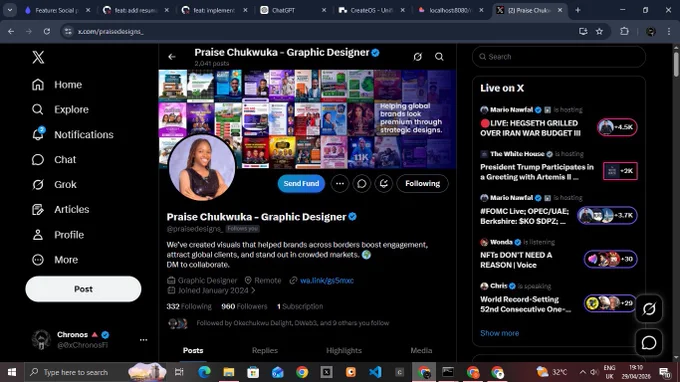Open World Record-Setting space by Chris
The image size is (680, 382).
pos(525,304)
